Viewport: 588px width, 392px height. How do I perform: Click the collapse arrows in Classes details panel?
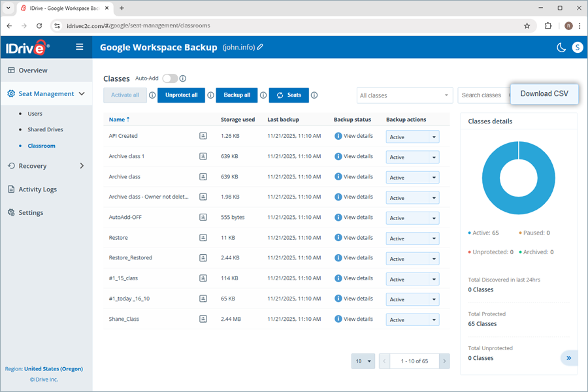(568, 358)
